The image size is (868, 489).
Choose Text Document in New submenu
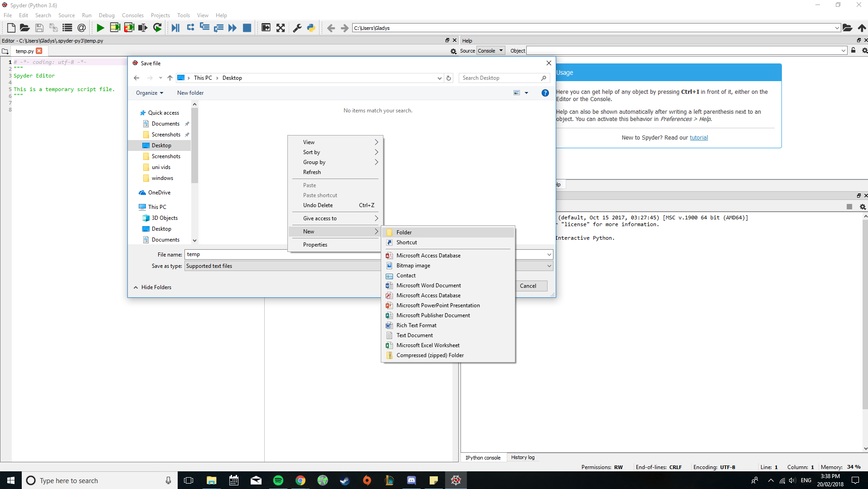click(x=448, y=335)
